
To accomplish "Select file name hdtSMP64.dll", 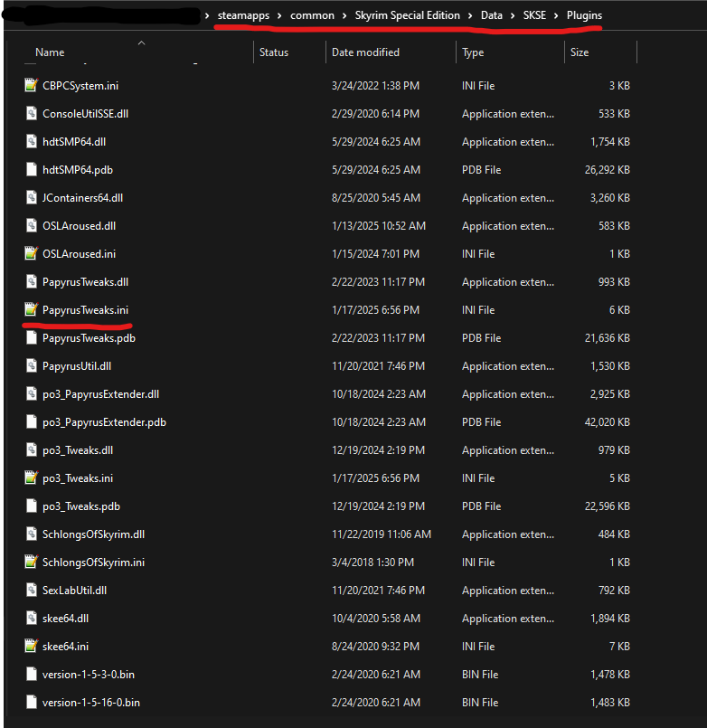I will click(x=74, y=142).
